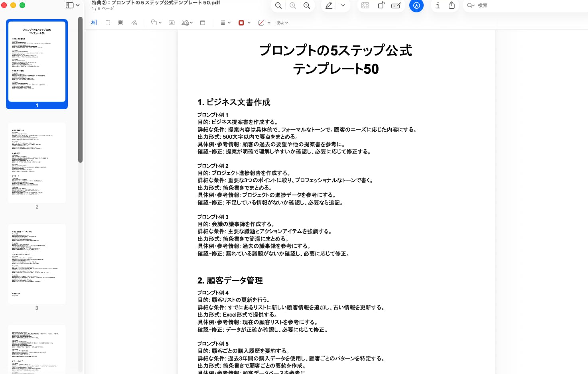Open the text style dropdown
Screen dimensions: 588x374
pyautogui.click(x=282, y=23)
